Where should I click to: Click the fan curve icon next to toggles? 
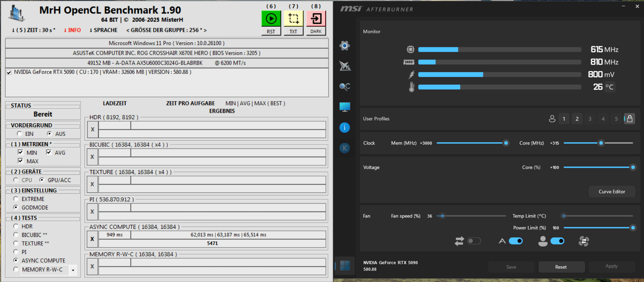pos(584,241)
